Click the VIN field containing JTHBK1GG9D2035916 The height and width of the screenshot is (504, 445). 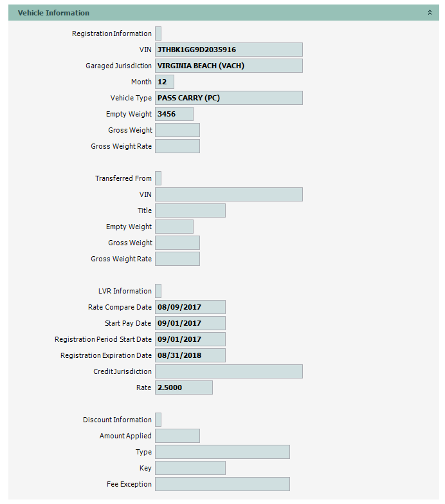(x=228, y=50)
